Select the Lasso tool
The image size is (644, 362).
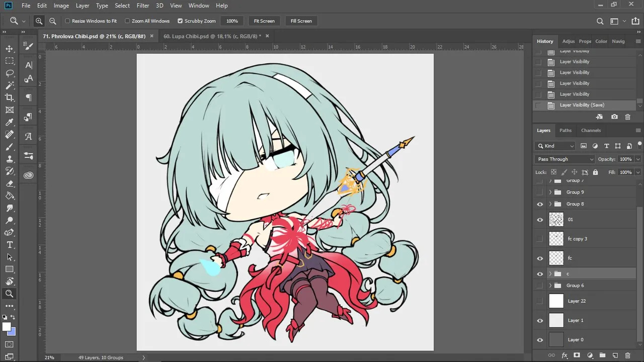point(10,73)
